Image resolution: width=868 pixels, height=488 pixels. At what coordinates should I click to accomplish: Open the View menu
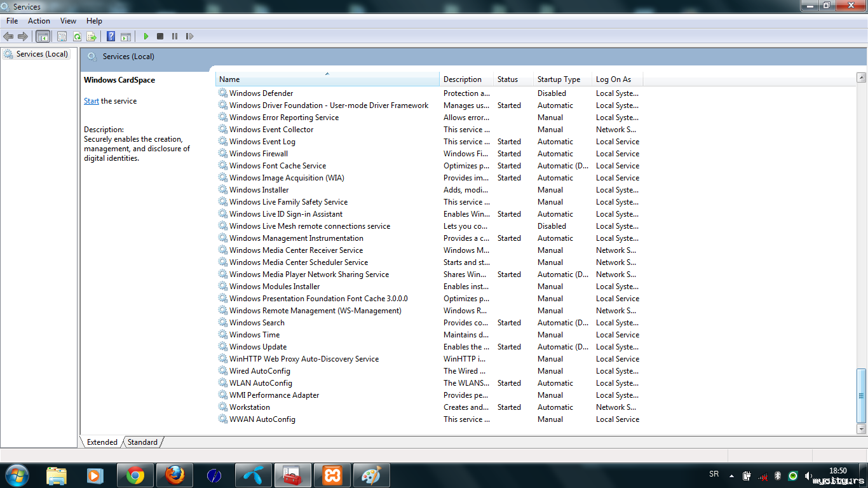(x=68, y=21)
